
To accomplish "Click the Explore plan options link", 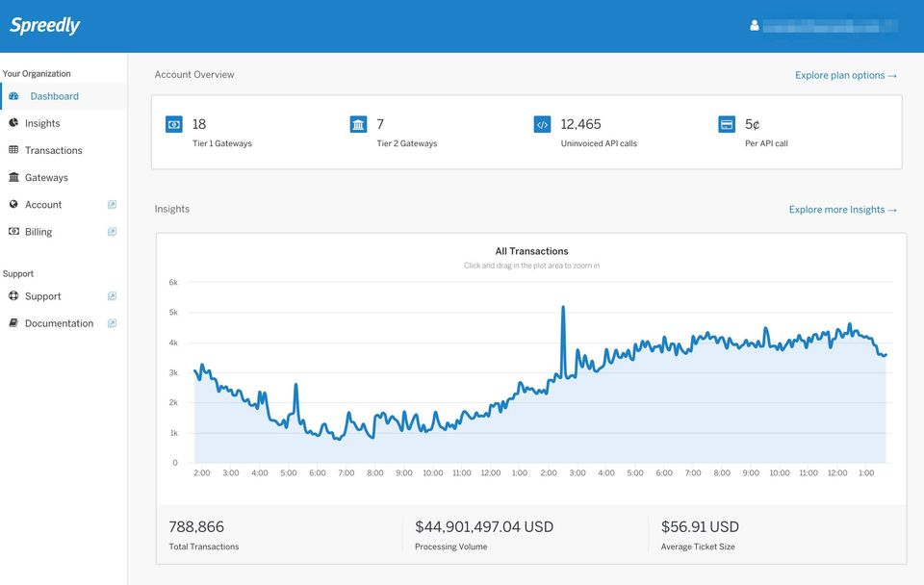I will coord(845,75).
